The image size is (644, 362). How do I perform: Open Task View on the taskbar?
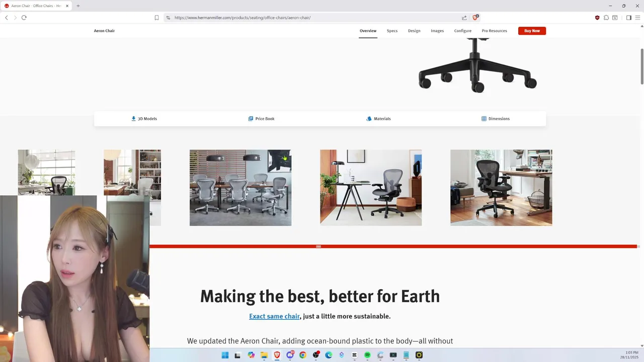click(237, 355)
